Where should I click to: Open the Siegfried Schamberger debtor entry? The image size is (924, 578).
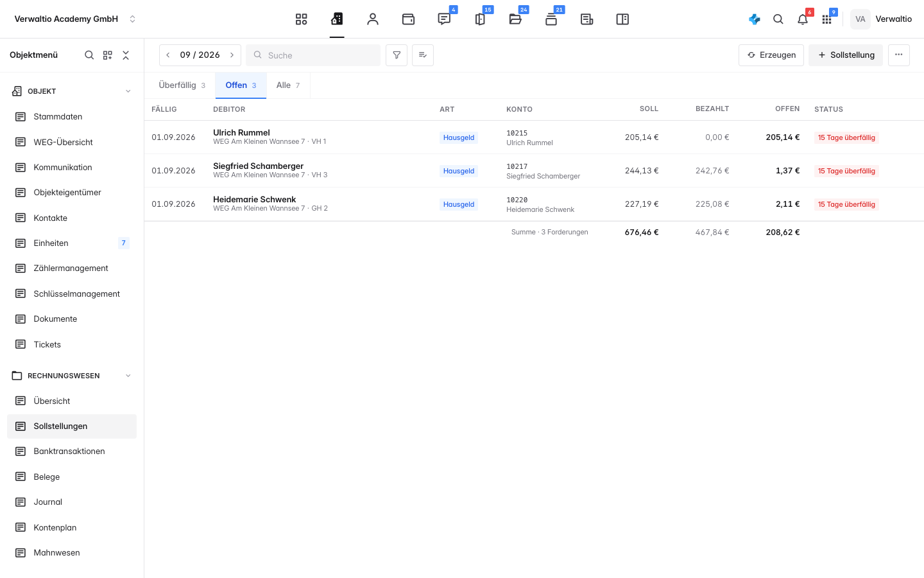click(534, 171)
